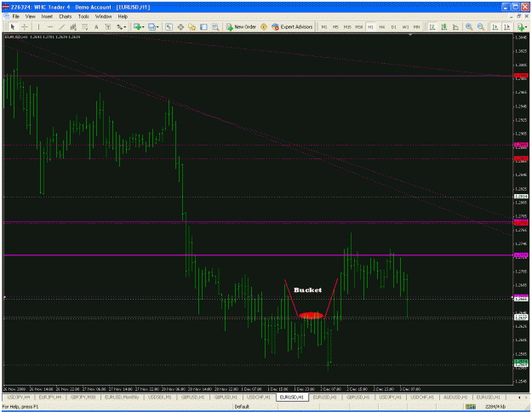The width and height of the screenshot is (532, 412).
Task: Toggle chart shift
Action: (507, 26)
